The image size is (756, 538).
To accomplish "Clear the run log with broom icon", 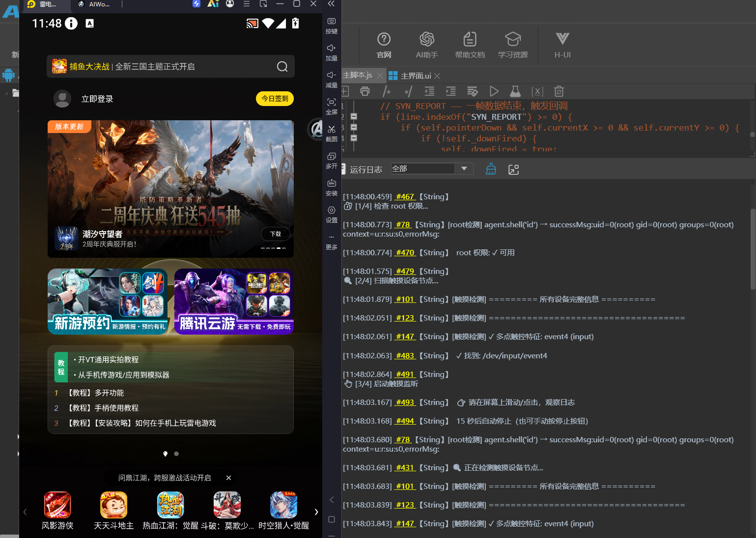I will point(491,169).
